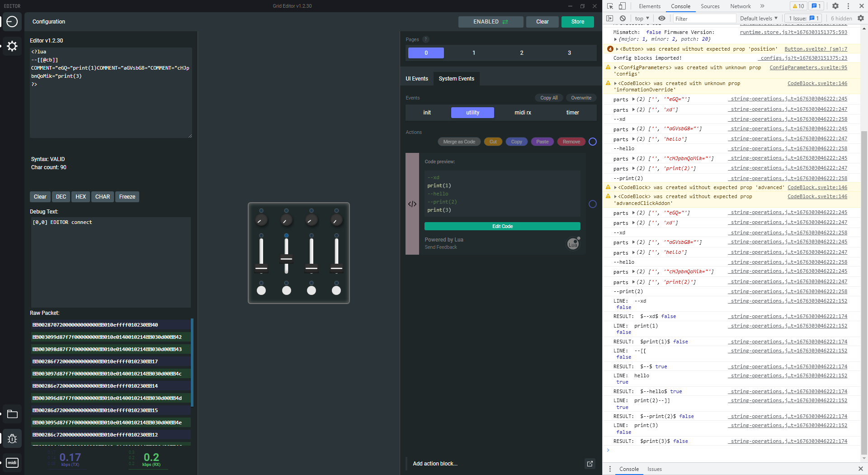868x475 pixels.
Task: Click the Edit Code button
Action: pyautogui.click(x=502, y=226)
